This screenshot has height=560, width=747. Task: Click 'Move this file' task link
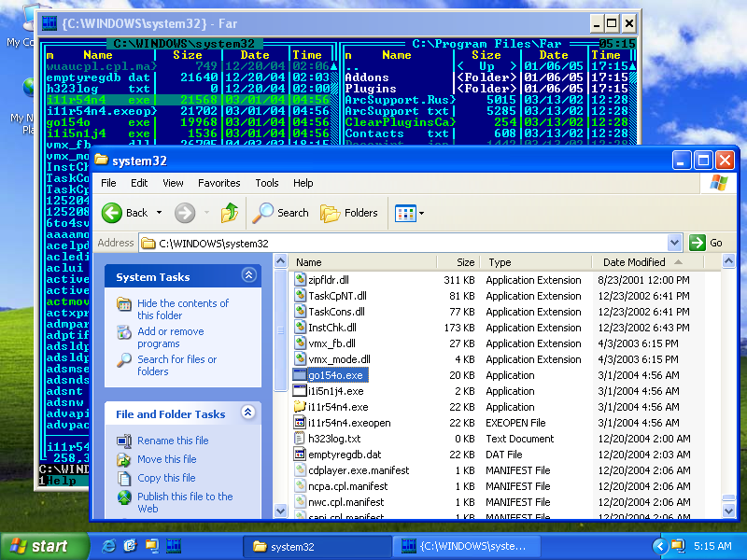point(167,459)
